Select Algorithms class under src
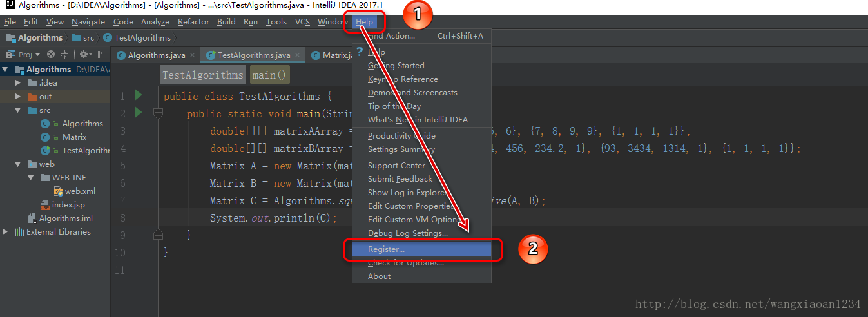This screenshot has height=317, width=868. pos(72,124)
